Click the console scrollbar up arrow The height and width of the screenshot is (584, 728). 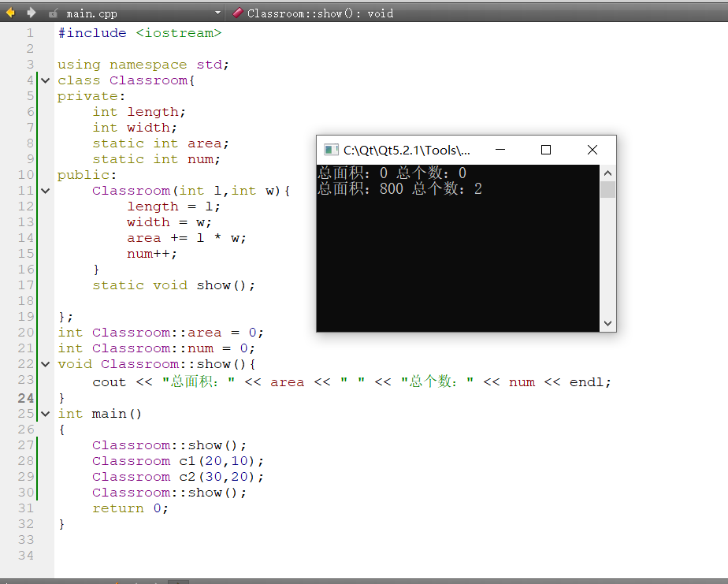coord(607,173)
